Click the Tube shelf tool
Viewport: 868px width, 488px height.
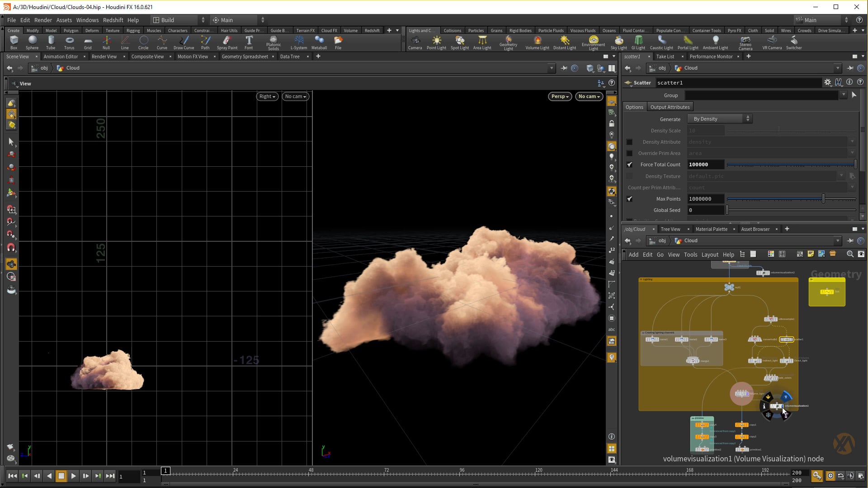tap(51, 42)
